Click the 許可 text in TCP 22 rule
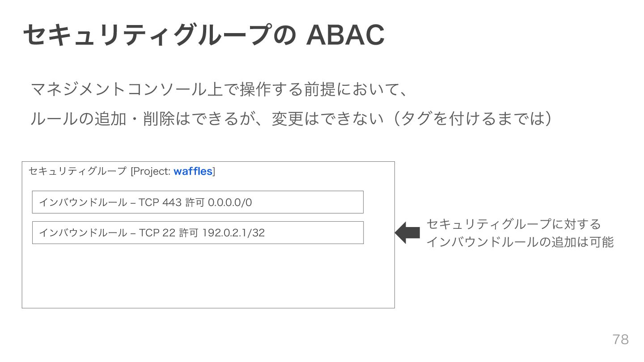The image size is (644, 362). click(x=188, y=233)
